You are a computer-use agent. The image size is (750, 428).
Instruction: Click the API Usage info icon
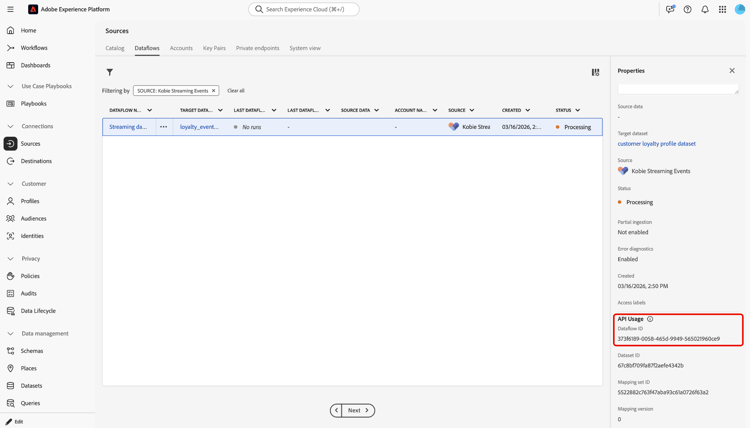tap(650, 319)
